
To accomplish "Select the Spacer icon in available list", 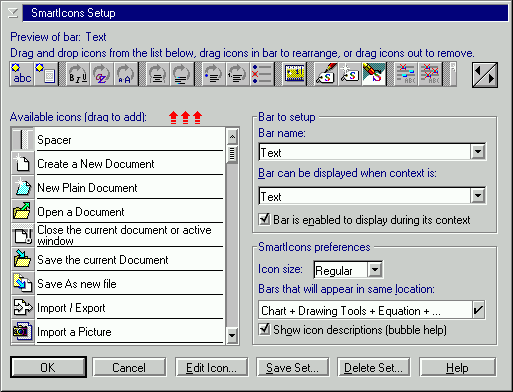I will (23, 139).
